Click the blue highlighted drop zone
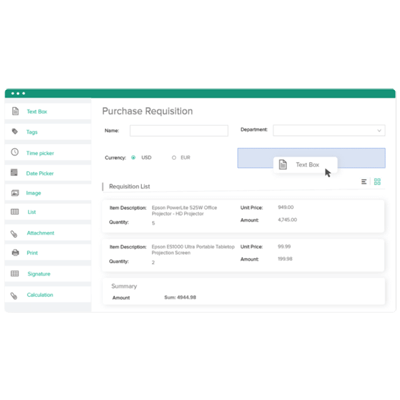The width and height of the screenshot is (400, 400). (x=311, y=158)
